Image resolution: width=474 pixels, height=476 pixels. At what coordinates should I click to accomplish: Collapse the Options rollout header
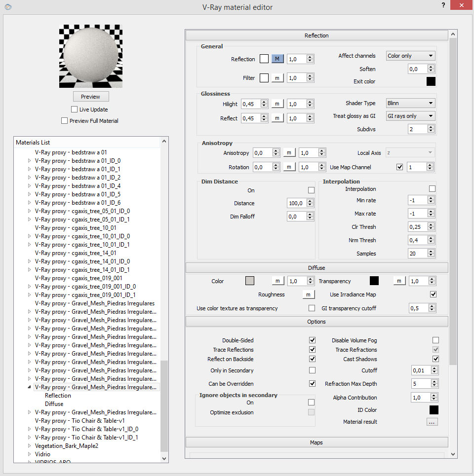pos(316,322)
